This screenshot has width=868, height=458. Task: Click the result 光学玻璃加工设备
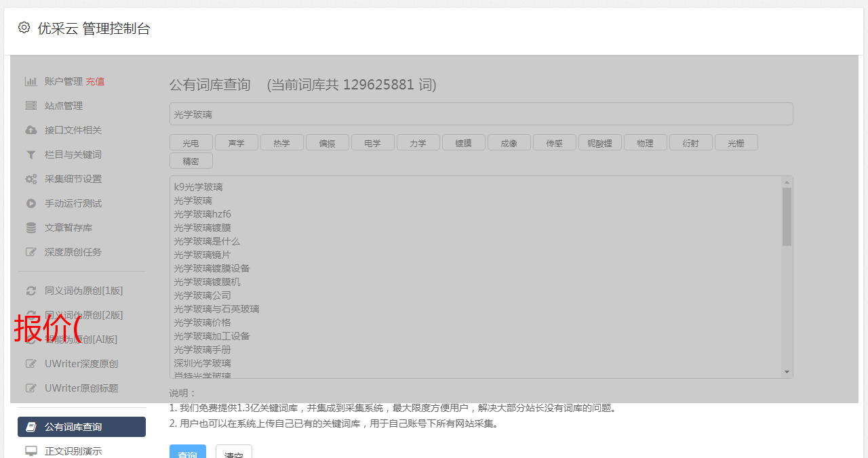[x=212, y=336]
